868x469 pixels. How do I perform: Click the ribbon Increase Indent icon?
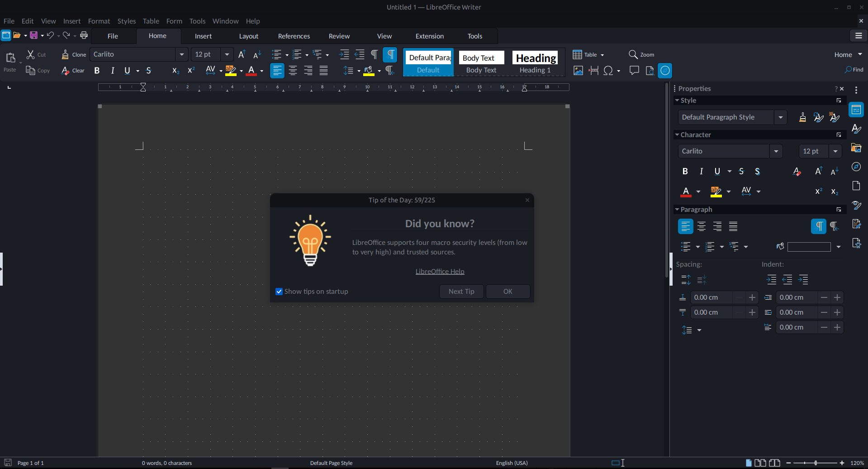344,54
